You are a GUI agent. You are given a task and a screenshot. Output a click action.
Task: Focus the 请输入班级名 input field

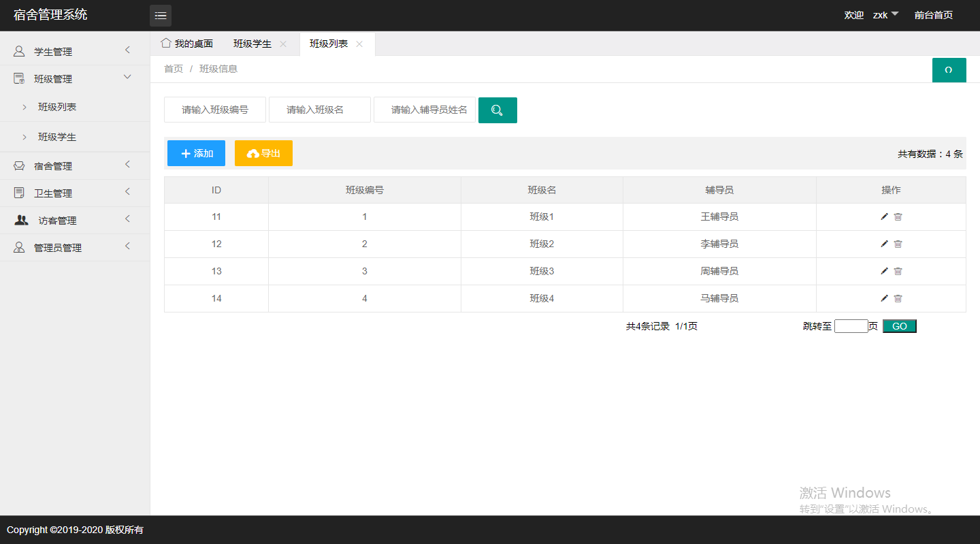click(x=320, y=110)
